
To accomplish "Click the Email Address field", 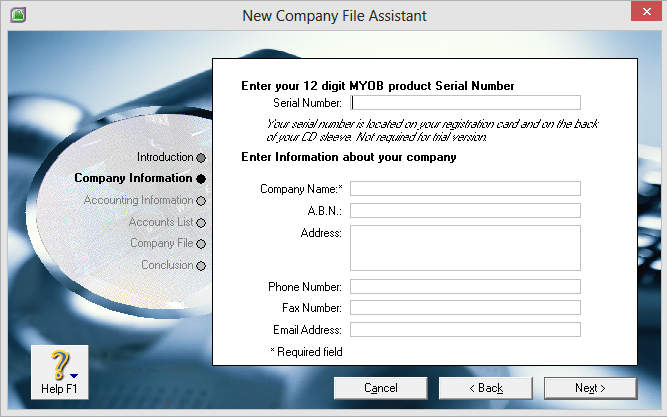I will [x=465, y=330].
